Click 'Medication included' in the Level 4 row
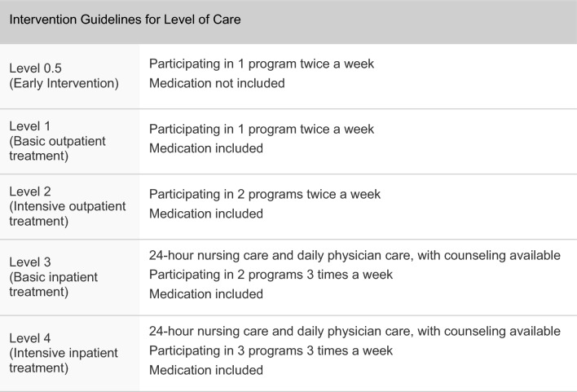The image size is (577, 392). tap(206, 370)
